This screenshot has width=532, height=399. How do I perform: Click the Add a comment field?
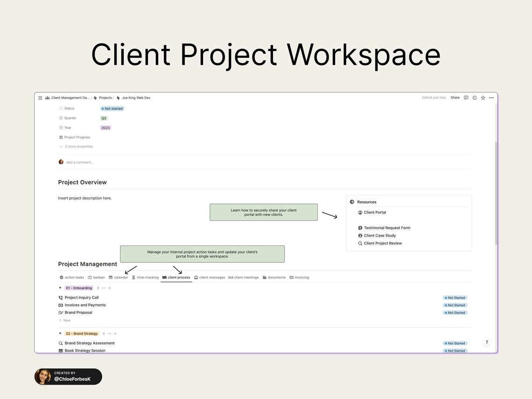(79, 162)
